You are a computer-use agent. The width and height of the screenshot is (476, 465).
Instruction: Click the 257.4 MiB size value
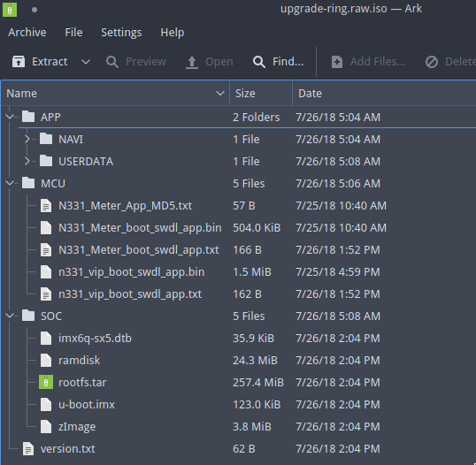[258, 383]
